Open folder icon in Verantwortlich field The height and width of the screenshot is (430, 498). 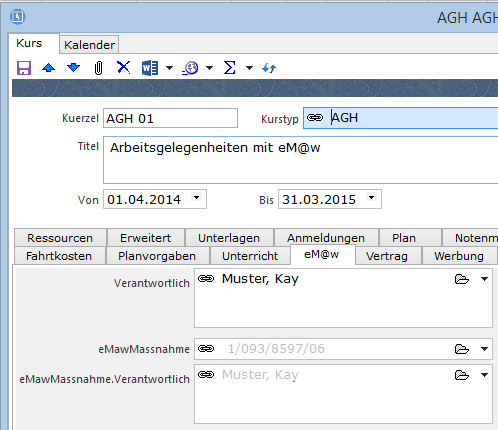click(x=462, y=279)
